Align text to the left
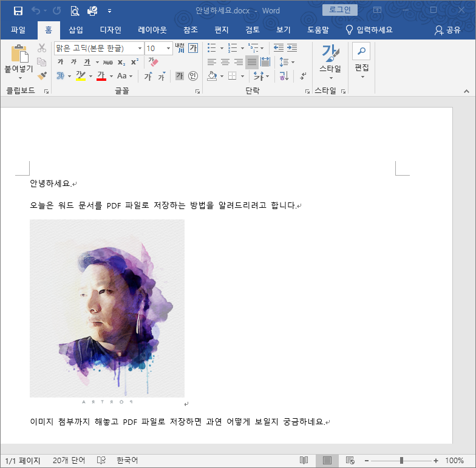The image size is (476, 468). tap(211, 62)
